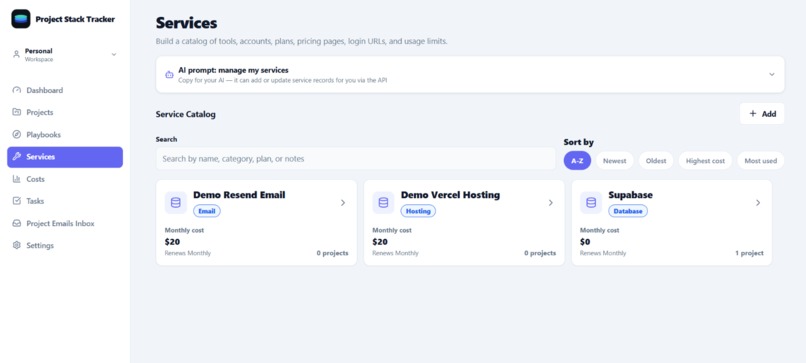Navigate to Playbooks
Screen dimensions: 806x363
[65, 135]
